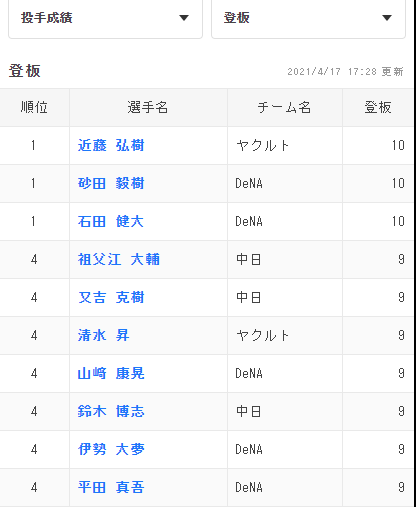Open player link 平田 真吾
420x507 pixels.
click(111, 487)
